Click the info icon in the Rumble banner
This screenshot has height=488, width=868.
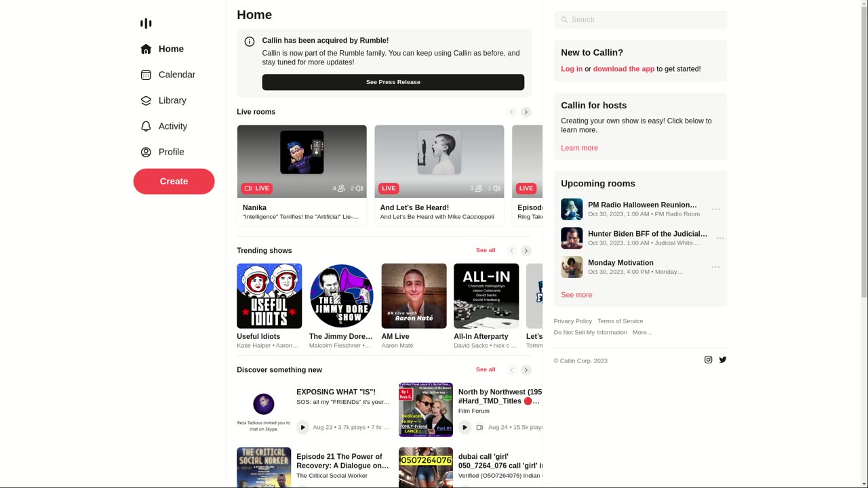(250, 41)
